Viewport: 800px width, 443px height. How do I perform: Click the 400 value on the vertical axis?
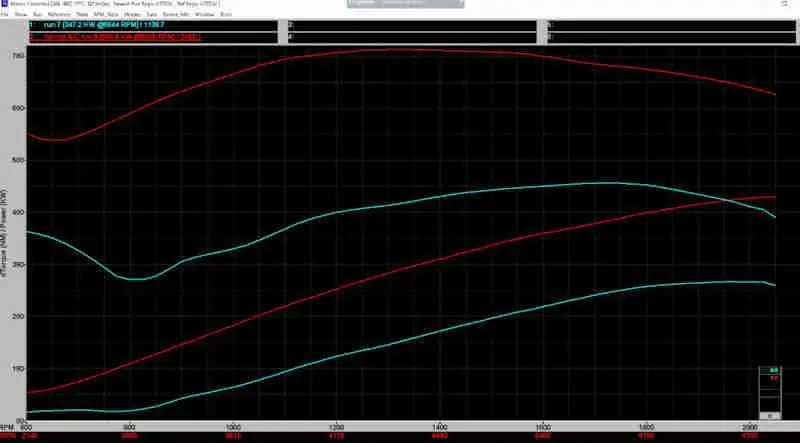pyautogui.click(x=18, y=212)
